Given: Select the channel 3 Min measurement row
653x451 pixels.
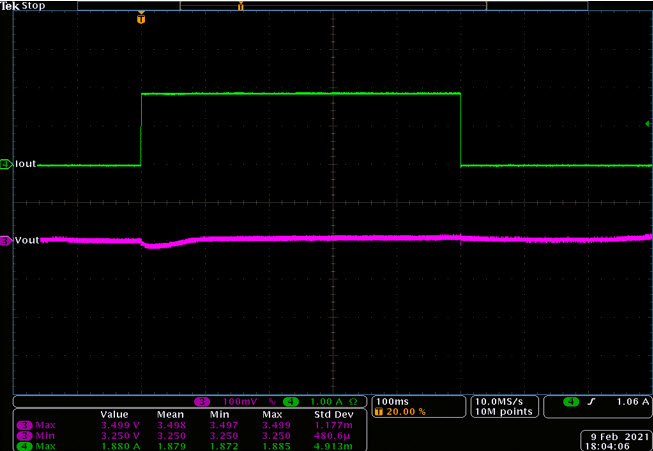Looking at the screenshot, I should pyautogui.click(x=190, y=436).
